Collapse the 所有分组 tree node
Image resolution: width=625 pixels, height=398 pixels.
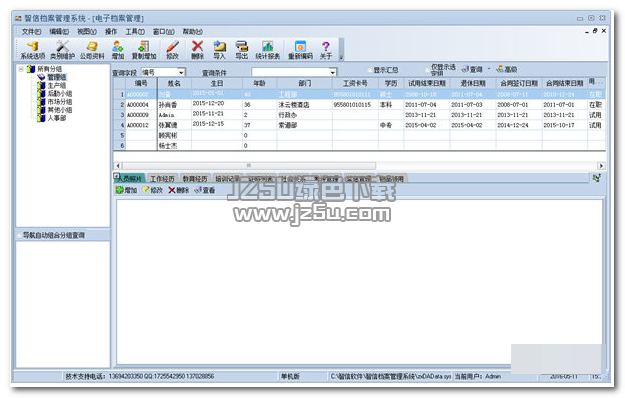click(21, 69)
